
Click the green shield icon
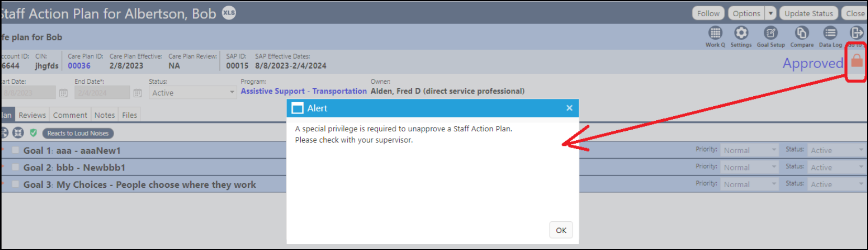[x=34, y=133]
